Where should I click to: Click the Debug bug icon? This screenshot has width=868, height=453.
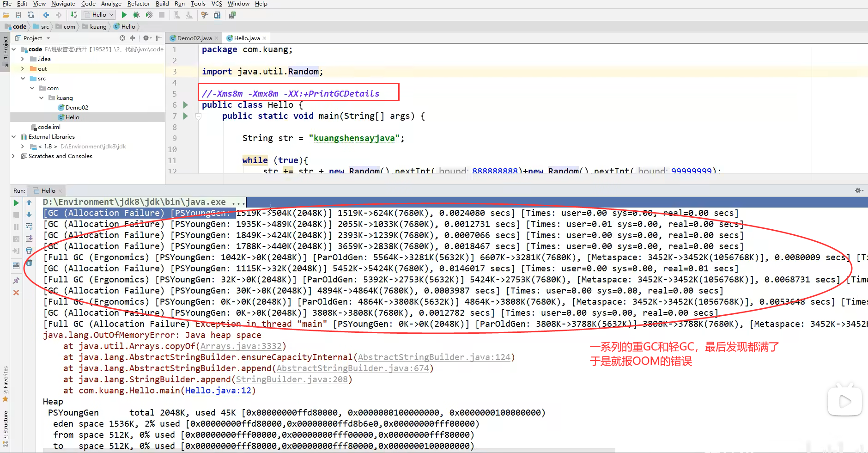pos(136,15)
